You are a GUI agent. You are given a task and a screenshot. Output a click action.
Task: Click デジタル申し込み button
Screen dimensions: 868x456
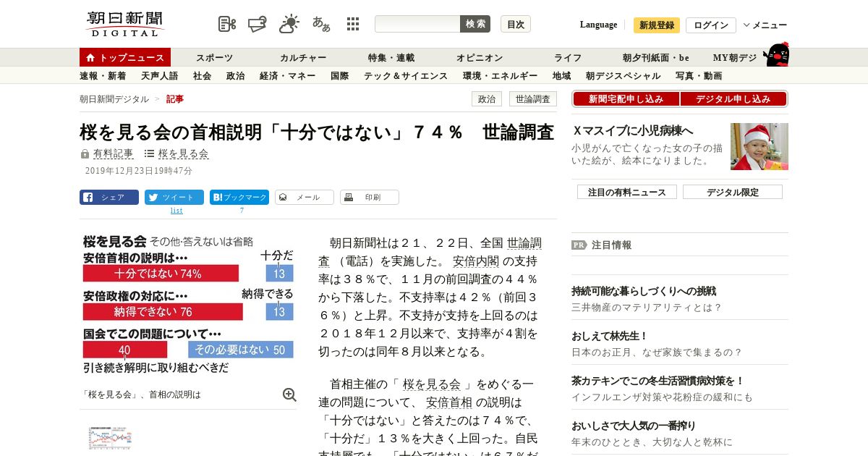coord(733,98)
